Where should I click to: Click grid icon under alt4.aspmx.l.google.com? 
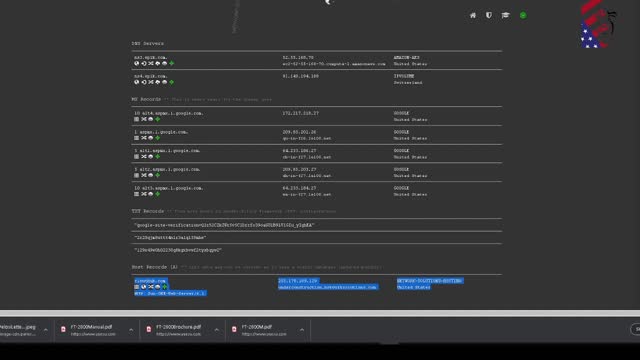click(137, 119)
